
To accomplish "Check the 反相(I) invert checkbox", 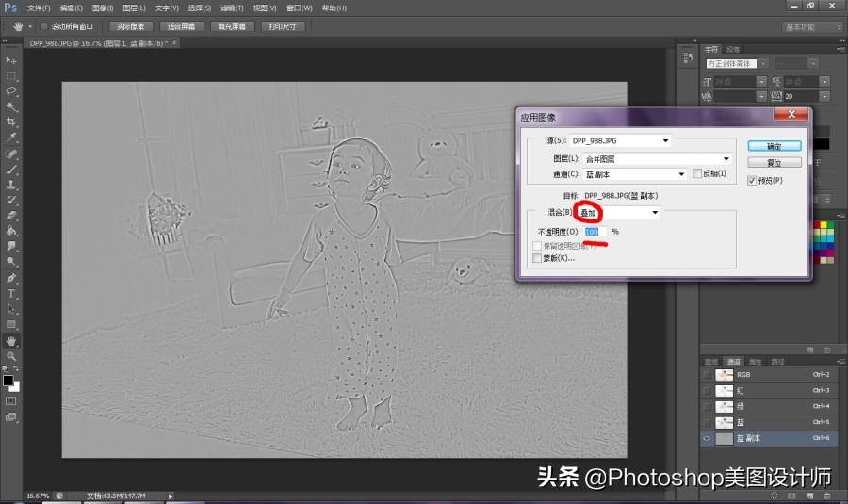I will (x=697, y=173).
